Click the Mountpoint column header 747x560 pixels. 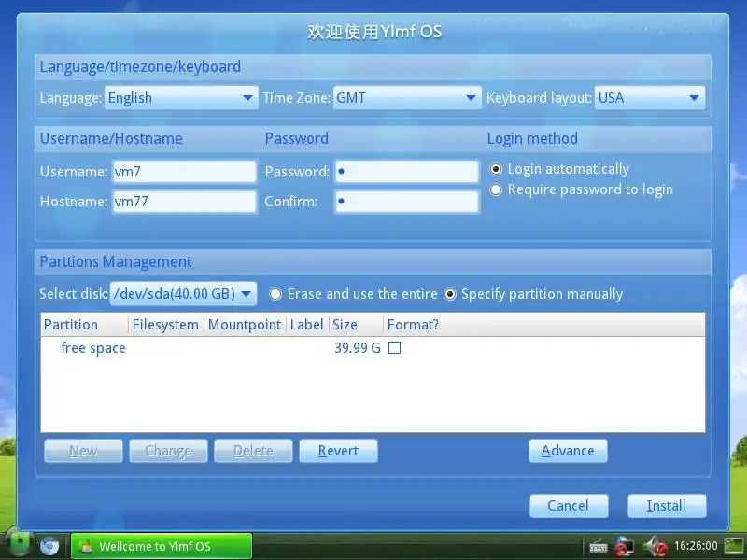[245, 325]
